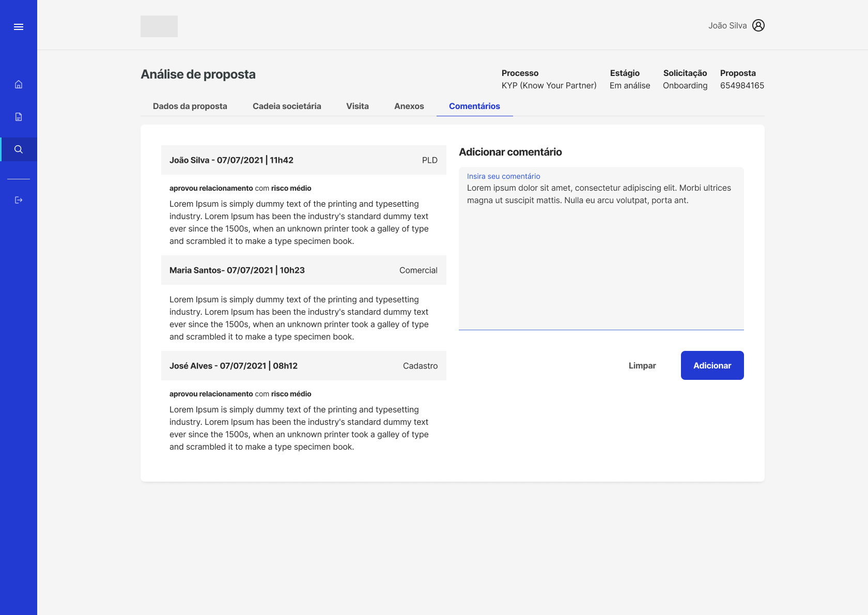Screen dimensions: 868x615
Task: Open the user profile avatar icon
Action: 758,25
